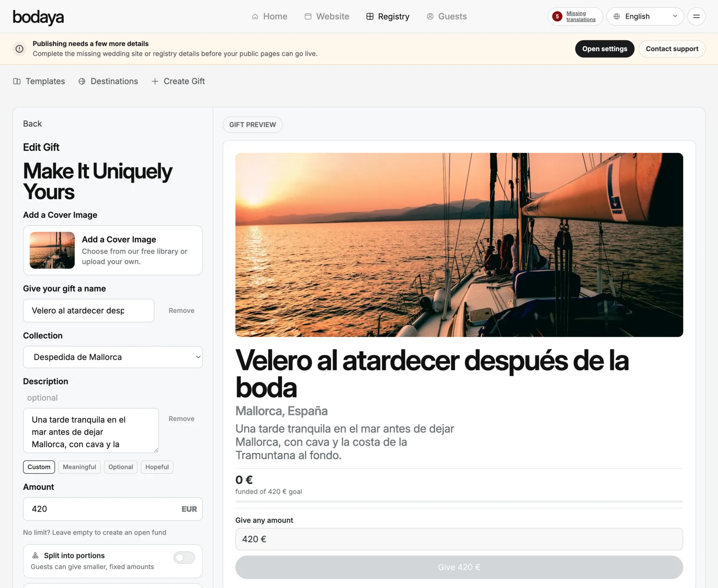Open Create Gift section
The image size is (718, 588).
[x=178, y=81]
